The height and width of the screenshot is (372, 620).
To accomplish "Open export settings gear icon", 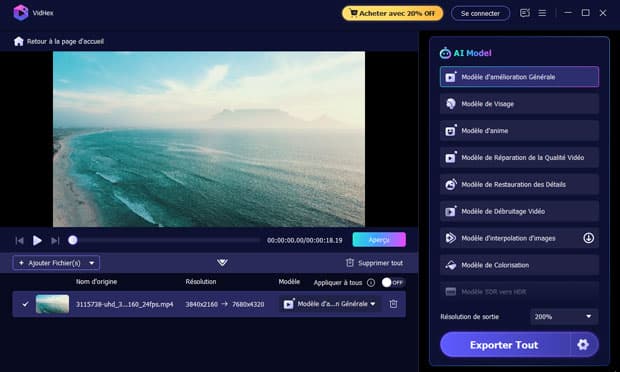I will (583, 345).
